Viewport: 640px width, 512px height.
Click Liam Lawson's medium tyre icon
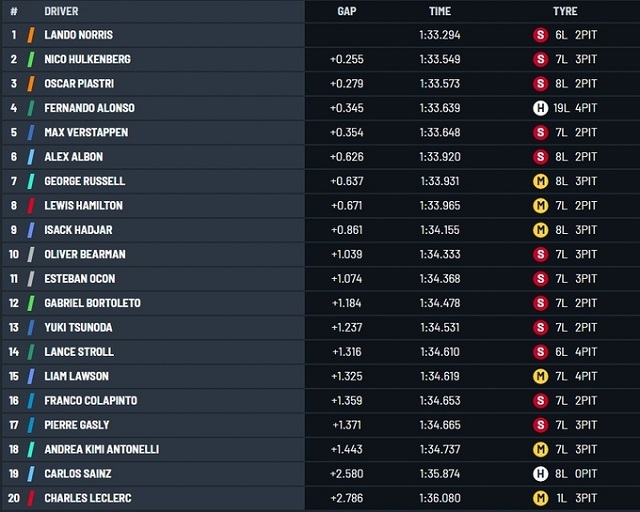[540, 376]
